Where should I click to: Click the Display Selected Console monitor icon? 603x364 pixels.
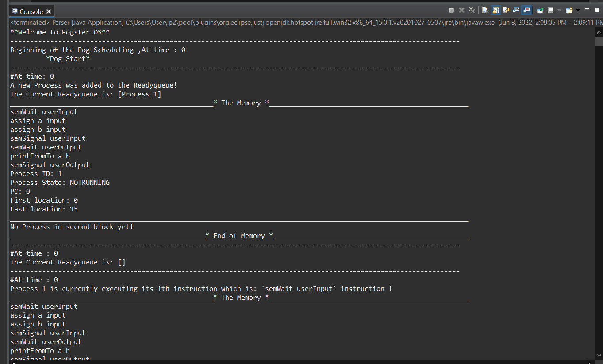pos(550,10)
